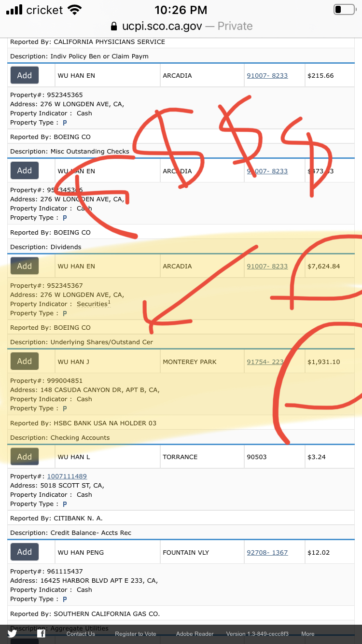
Task: Select the amount $215.66
Action: pos(320,76)
